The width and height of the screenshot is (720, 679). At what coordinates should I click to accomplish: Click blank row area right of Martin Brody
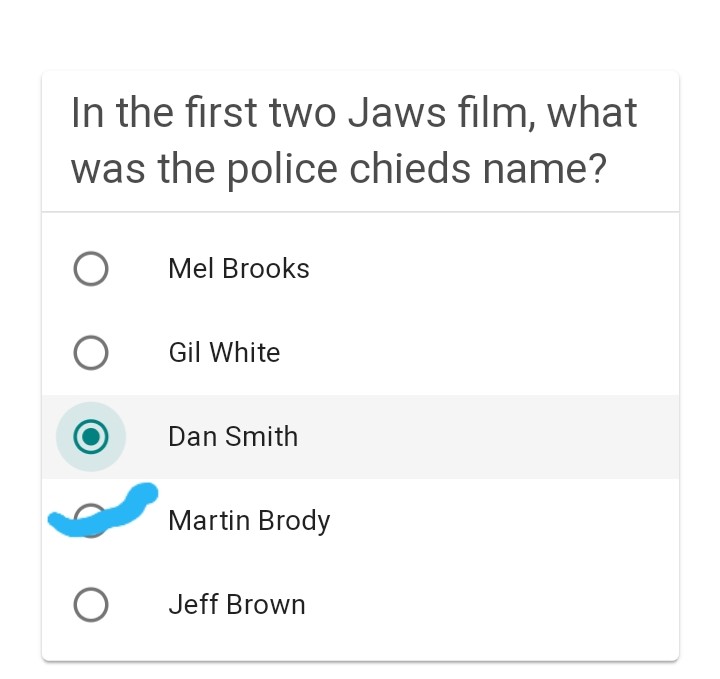[500, 521]
